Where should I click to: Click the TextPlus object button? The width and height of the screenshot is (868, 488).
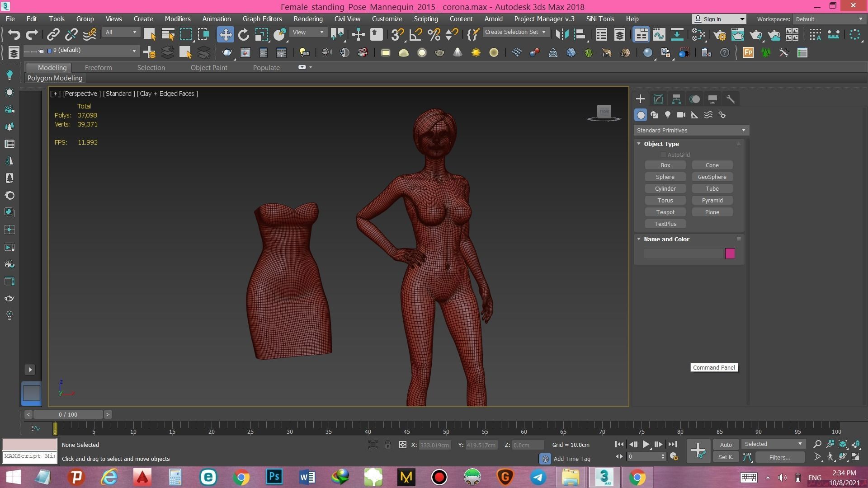click(x=665, y=224)
